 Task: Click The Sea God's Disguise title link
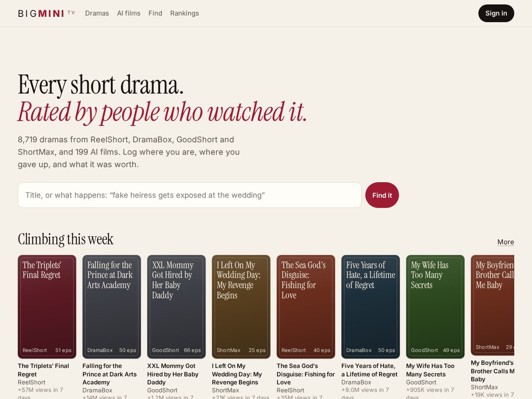305,374
